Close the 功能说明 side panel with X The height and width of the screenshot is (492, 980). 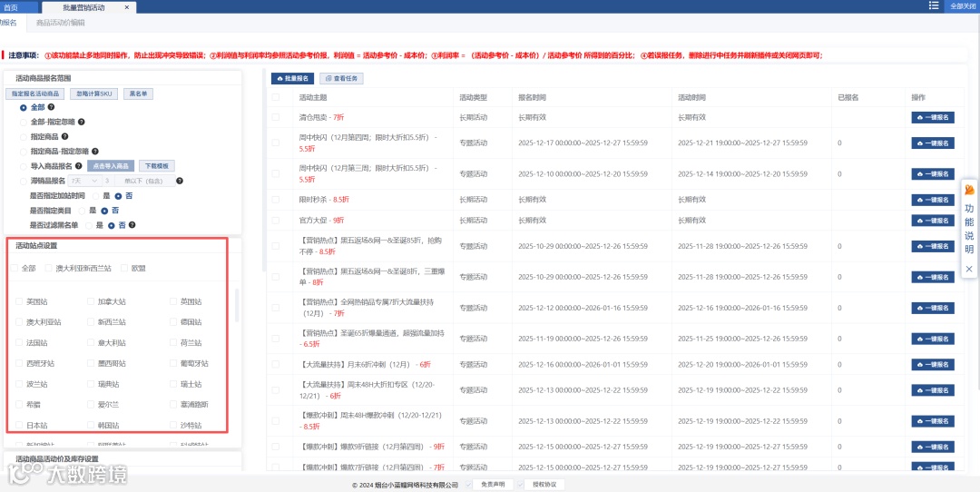[x=969, y=269]
